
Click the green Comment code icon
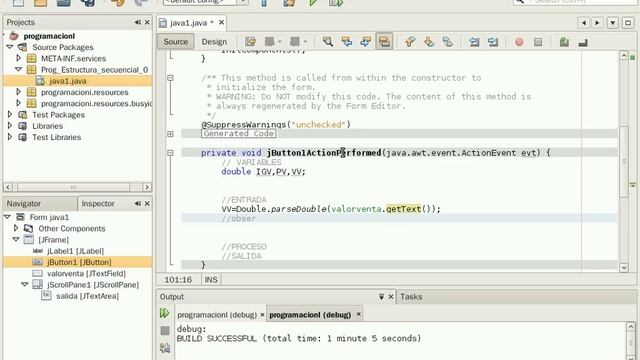[x=564, y=42]
